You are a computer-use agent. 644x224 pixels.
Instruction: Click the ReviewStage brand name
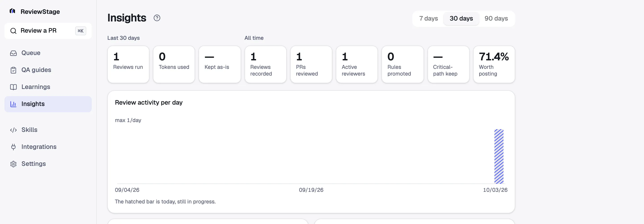click(40, 11)
